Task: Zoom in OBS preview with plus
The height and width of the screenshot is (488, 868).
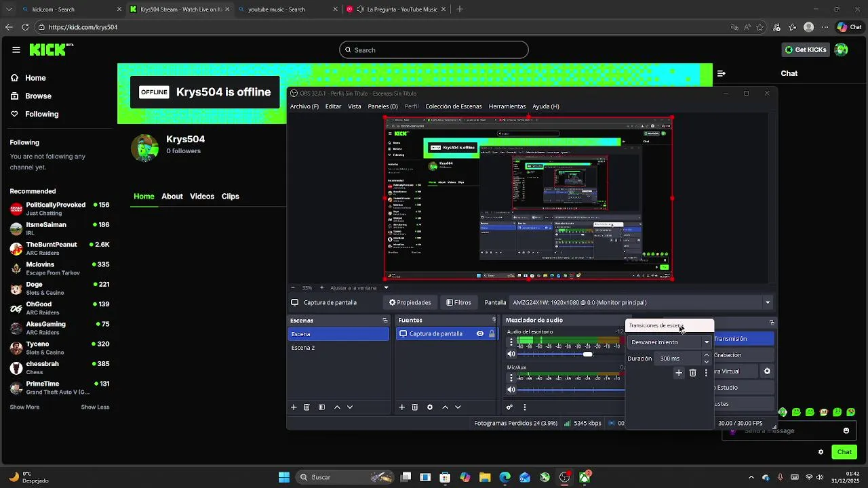Action: coord(322,287)
